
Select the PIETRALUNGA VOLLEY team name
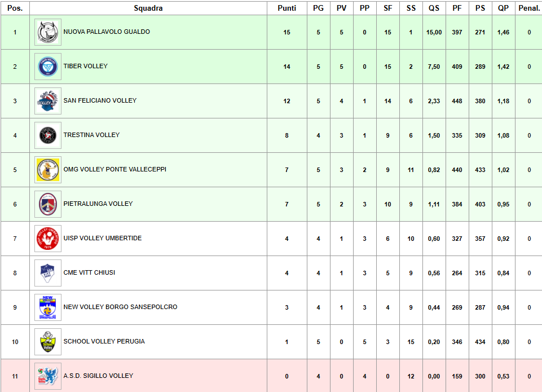tap(98, 204)
